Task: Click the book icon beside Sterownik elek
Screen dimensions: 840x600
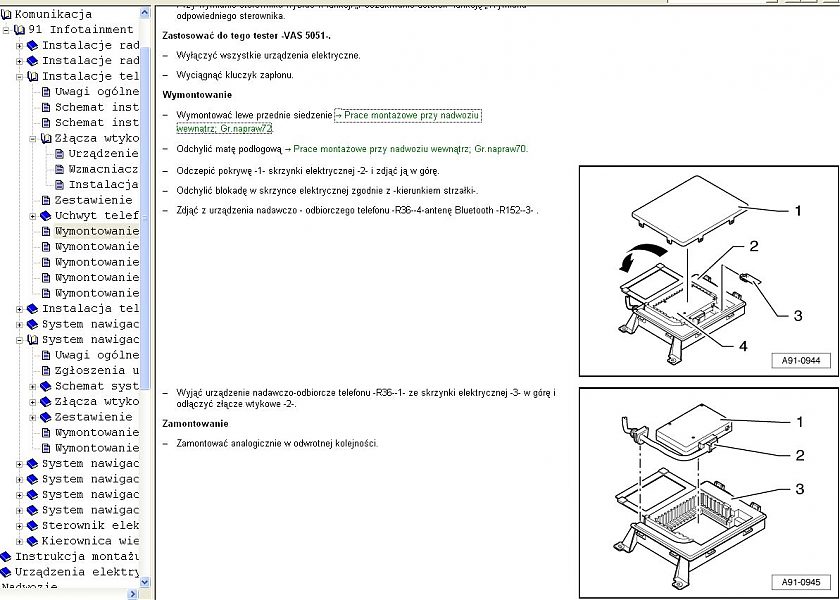Action: 33,526
